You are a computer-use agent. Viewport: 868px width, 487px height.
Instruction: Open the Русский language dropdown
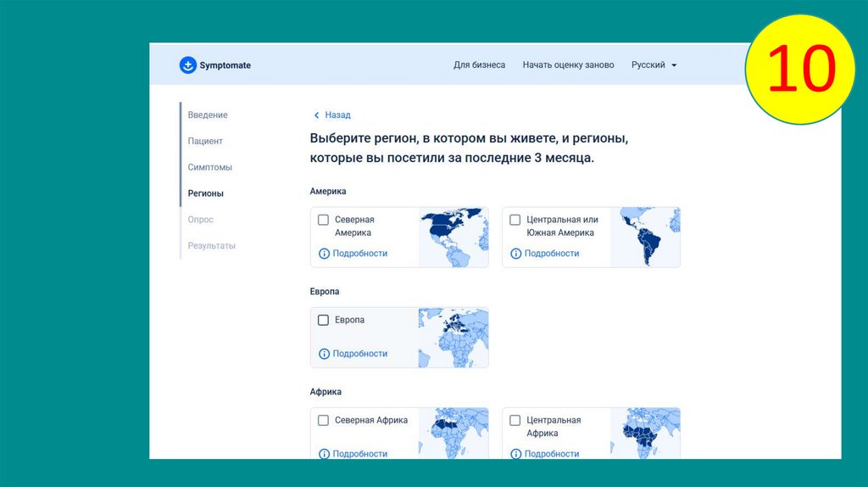tap(654, 64)
